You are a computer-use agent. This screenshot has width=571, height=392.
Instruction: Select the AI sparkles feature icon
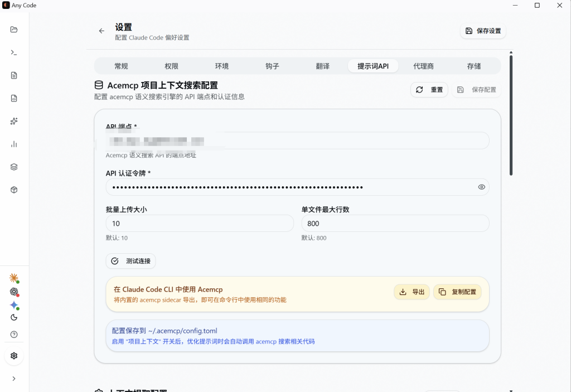(14, 121)
